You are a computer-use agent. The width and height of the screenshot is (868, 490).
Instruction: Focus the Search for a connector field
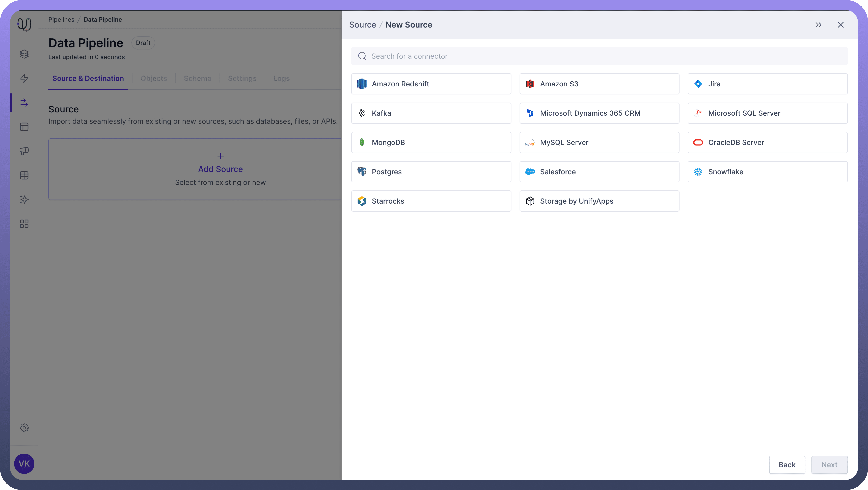click(599, 56)
